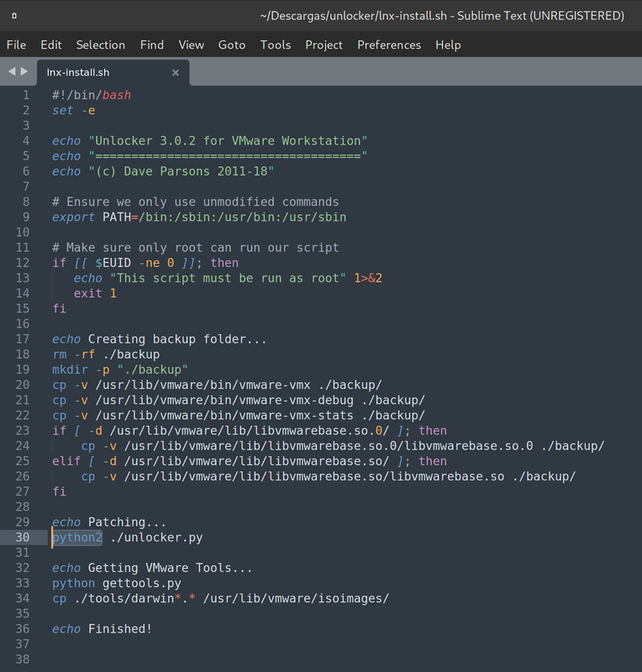This screenshot has width=642, height=672.
Task: Open the Edit menu
Action: tap(51, 45)
